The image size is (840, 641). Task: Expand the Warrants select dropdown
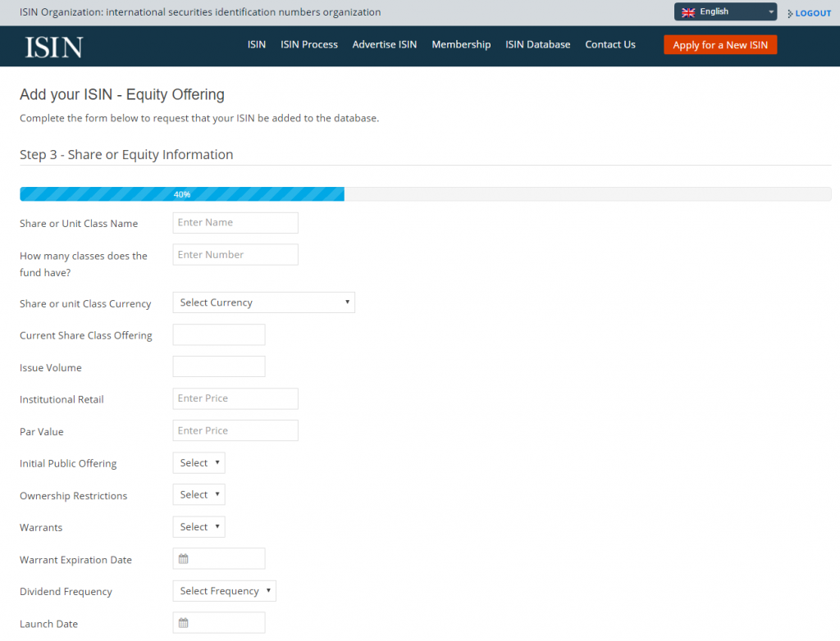pos(199,527)
